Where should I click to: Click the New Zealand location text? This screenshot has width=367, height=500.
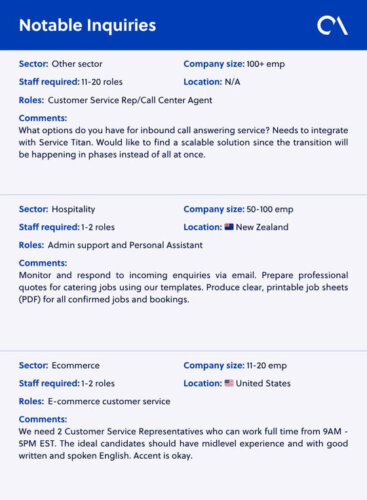click(x=262, y=227)
